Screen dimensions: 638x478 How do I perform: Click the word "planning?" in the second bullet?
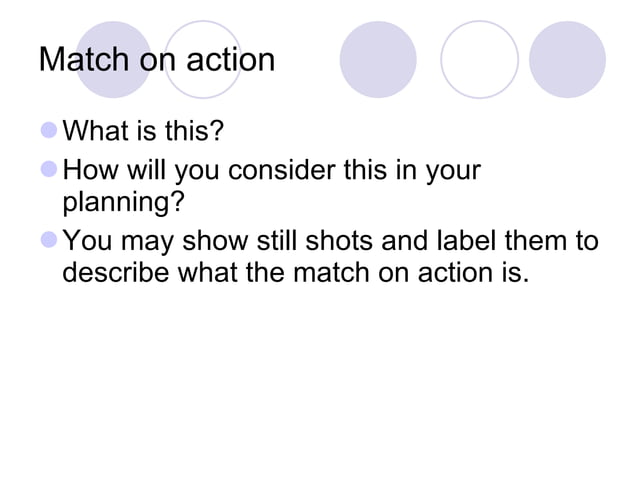click(x=123, y=204)
